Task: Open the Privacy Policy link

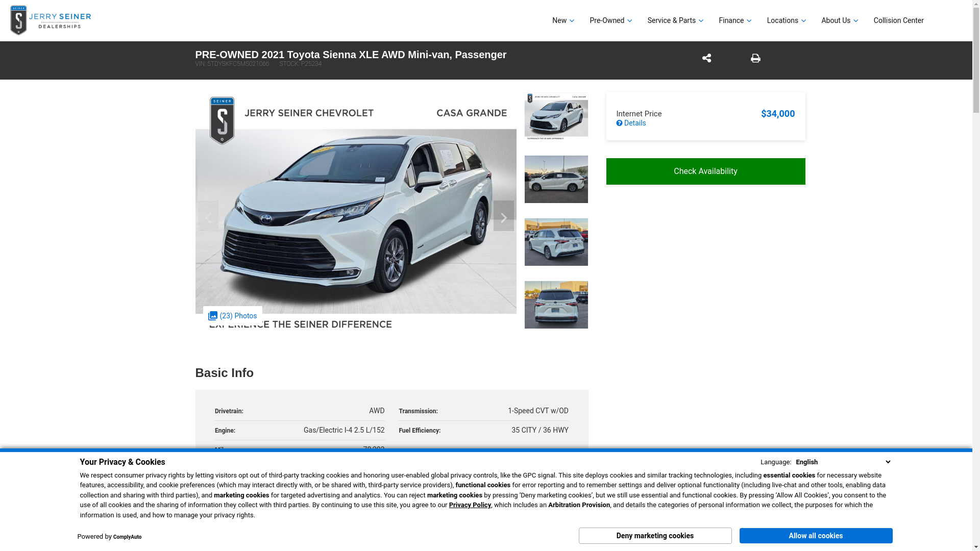Action: pyautogui.click(x=470, y=505)
